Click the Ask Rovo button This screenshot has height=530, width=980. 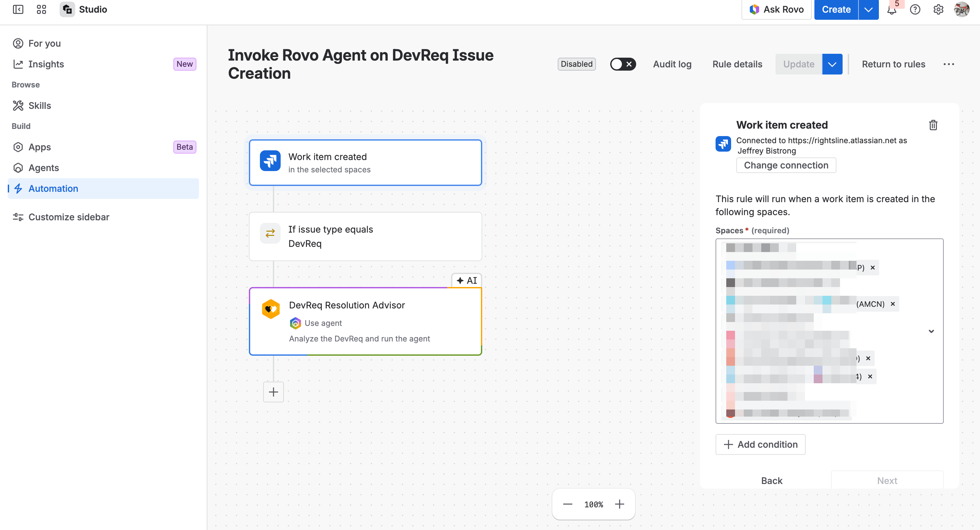click(776, 9)
